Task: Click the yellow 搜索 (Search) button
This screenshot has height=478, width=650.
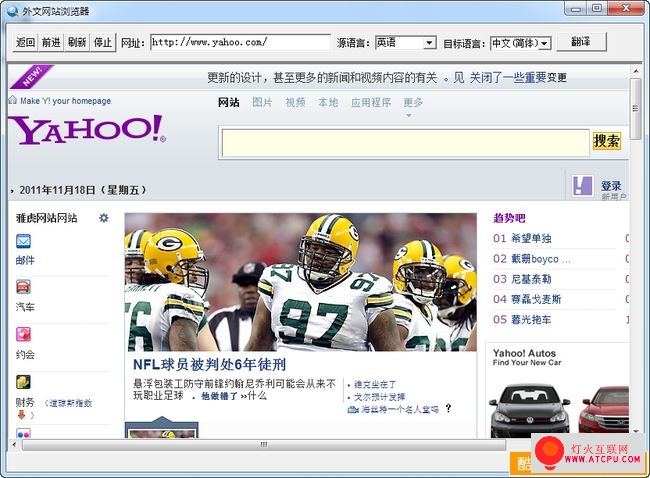Action: pyautogui.click(x=606, y=141)
